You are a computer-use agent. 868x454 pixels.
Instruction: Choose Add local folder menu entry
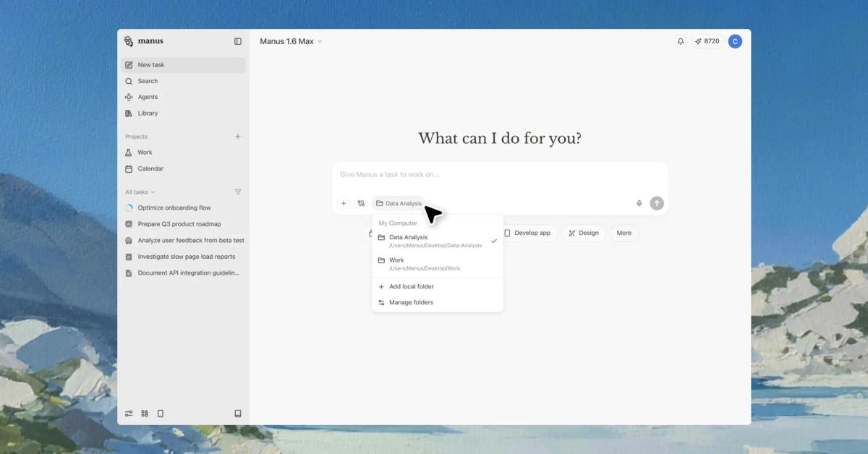pos(411,286)
